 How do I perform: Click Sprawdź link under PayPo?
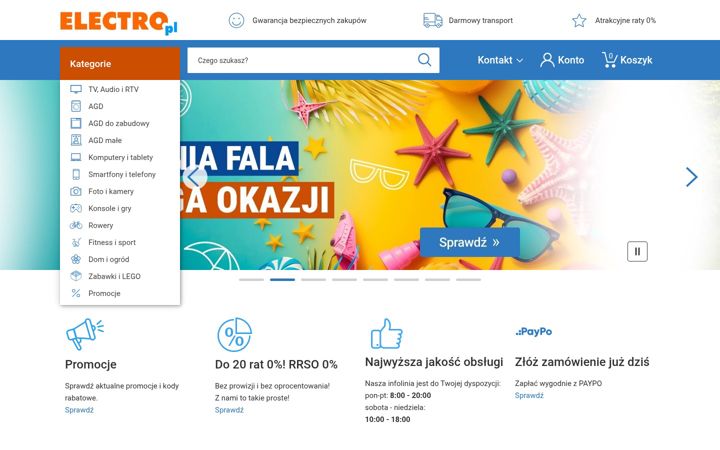pos(529,395)
